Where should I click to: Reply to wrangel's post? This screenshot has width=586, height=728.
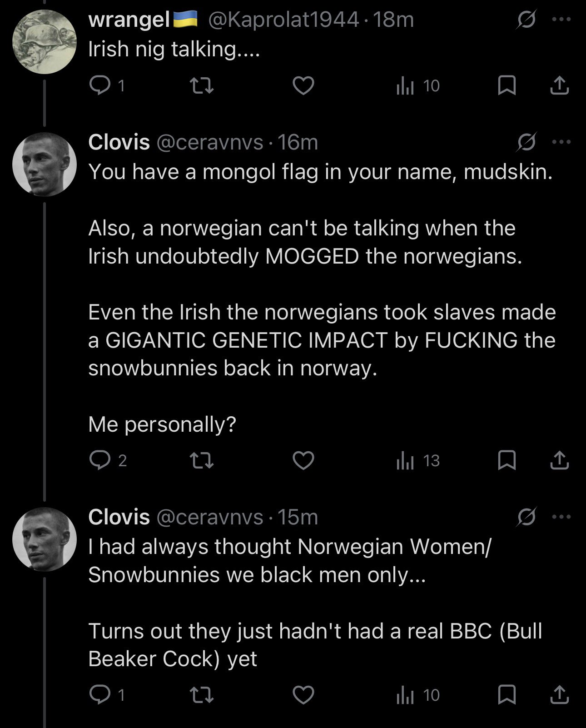tap(98, 85)
